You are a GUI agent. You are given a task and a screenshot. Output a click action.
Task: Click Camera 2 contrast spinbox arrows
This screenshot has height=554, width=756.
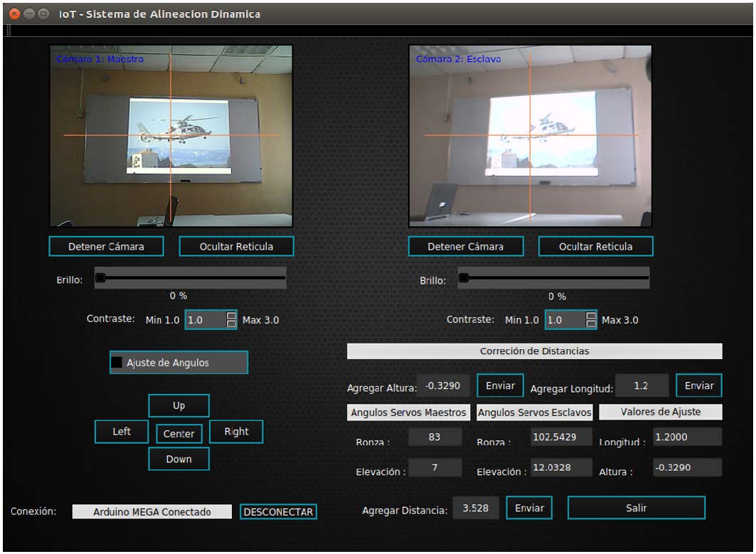tap(591, 320)
